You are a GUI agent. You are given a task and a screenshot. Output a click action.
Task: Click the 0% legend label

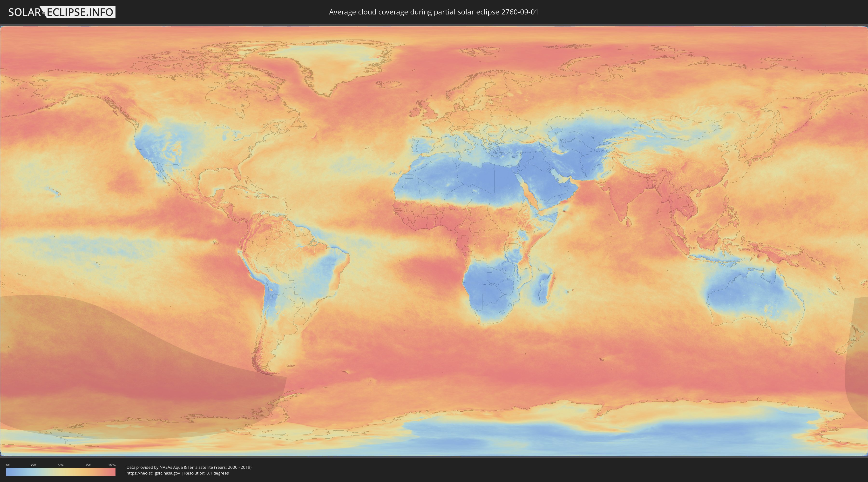click(8, 465)
